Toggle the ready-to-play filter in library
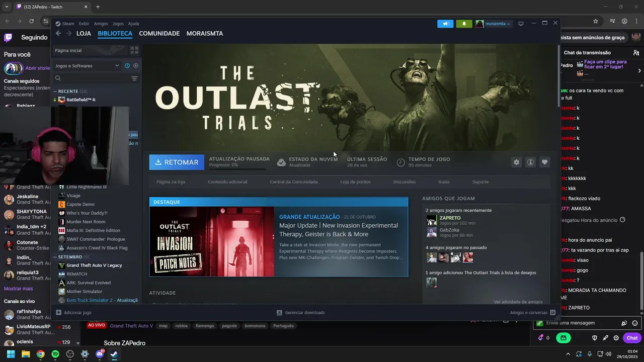Screen dimensions: 644x362 pyautogui.click(x=136, y=65)
